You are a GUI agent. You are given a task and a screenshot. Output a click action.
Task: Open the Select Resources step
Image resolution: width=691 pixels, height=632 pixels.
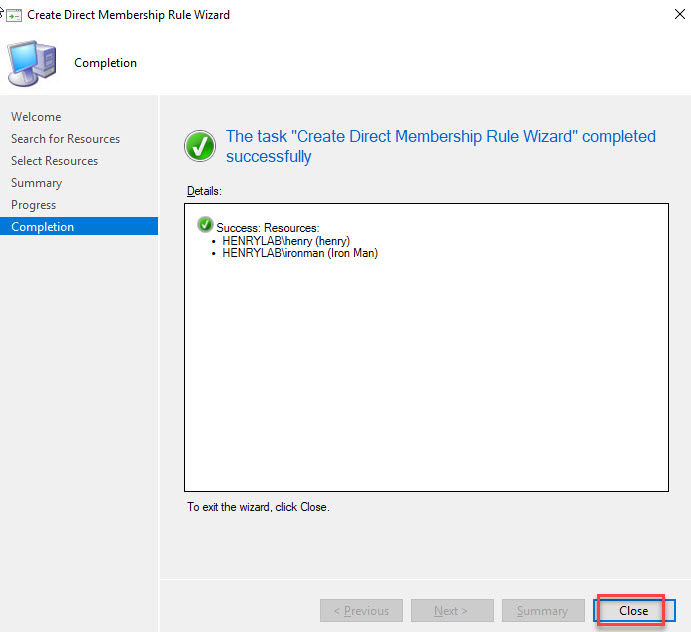(x=54, y=161)
